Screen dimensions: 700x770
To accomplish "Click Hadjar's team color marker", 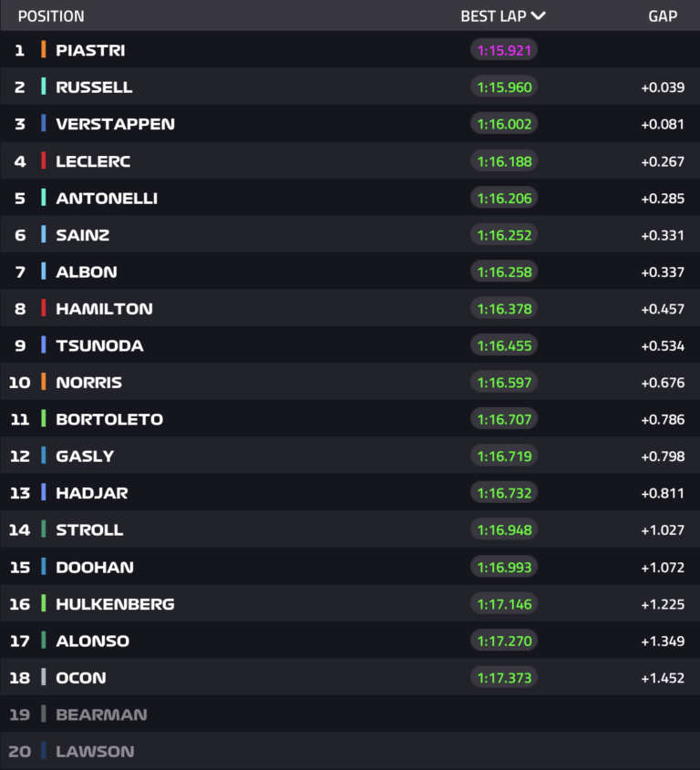I will 43,493.
